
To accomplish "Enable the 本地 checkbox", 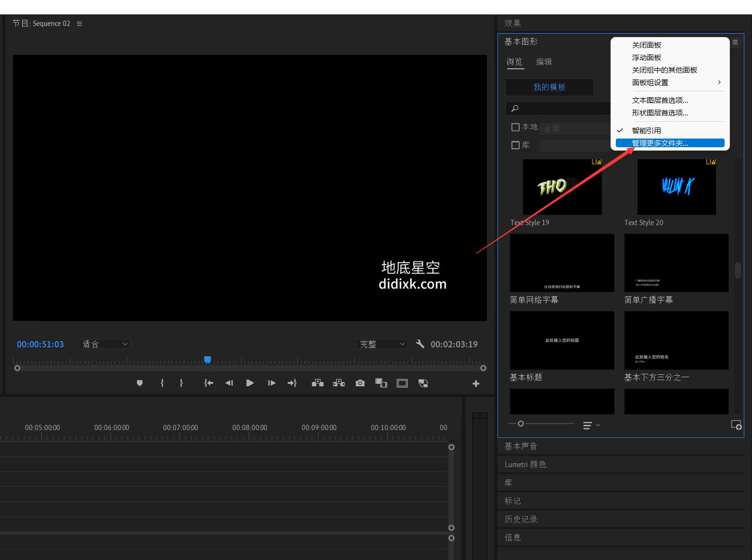I will (515, 127).
